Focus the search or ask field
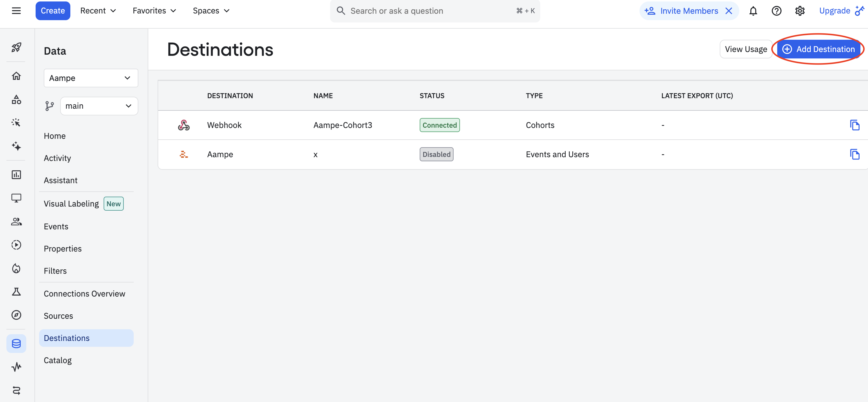The image size is (868, 402). pos(431,11)
